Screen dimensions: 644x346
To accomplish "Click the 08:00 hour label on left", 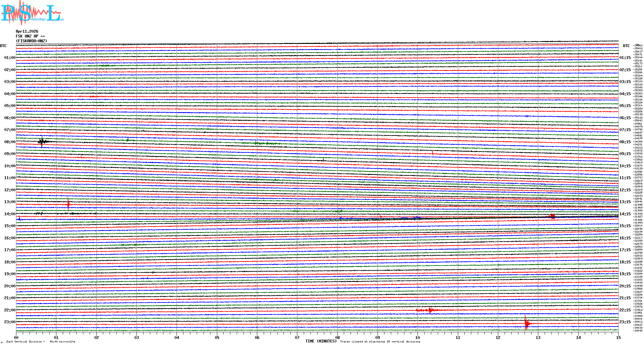I will (10, 142).
